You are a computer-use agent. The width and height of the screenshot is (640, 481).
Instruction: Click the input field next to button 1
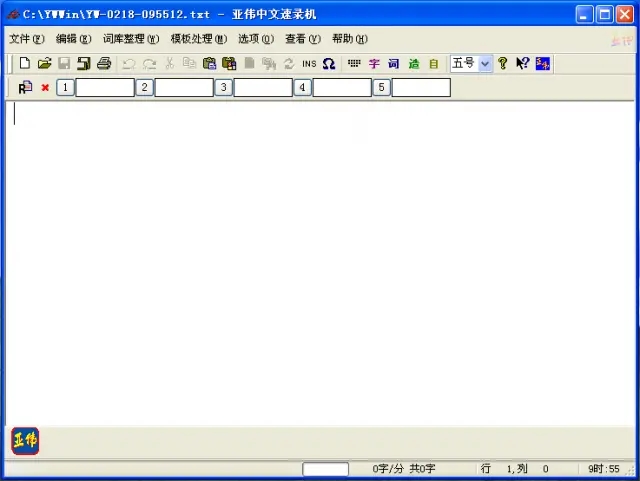click(x=105, y=87)
